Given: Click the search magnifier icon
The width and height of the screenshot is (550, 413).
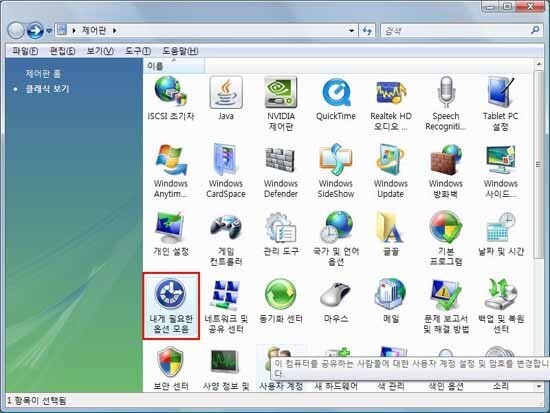Looking at the screenshot, I should point(535,31).
